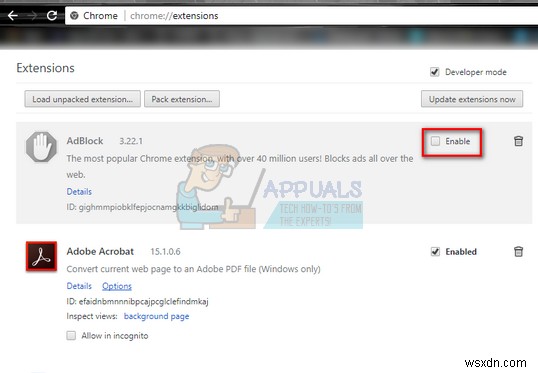Open Adobe Acrobat Details link

(79, 286)
